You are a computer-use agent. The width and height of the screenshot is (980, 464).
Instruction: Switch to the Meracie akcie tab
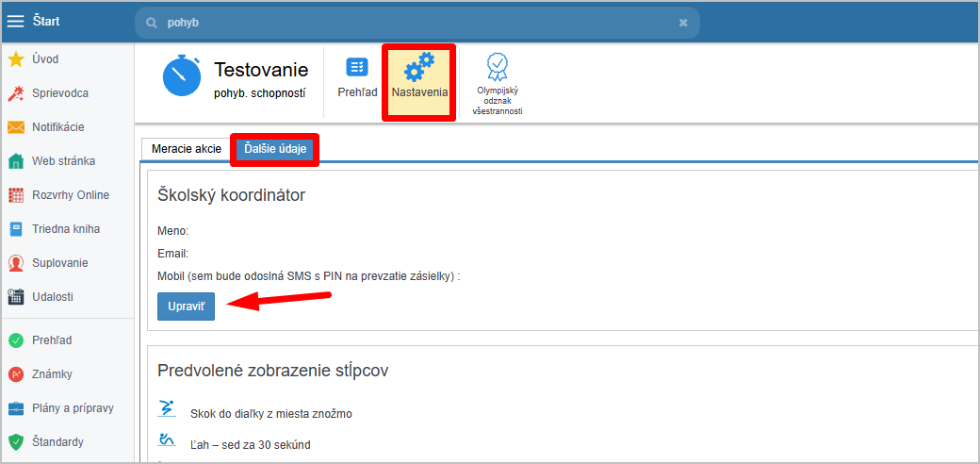[186, 149]
